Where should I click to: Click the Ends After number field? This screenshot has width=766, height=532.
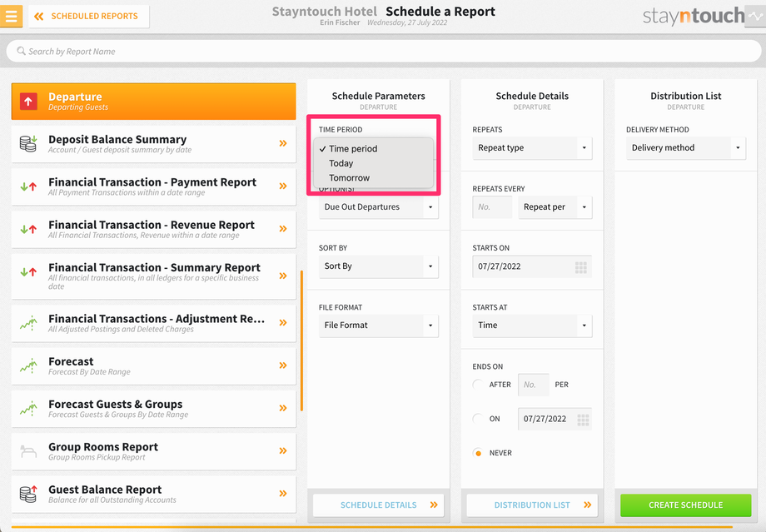[x=534, y=385]
